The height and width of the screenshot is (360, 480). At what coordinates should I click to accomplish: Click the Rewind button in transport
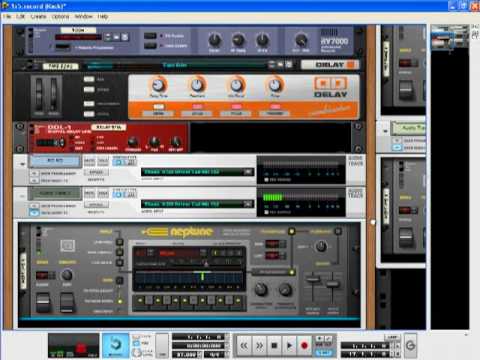pos(244,346)
